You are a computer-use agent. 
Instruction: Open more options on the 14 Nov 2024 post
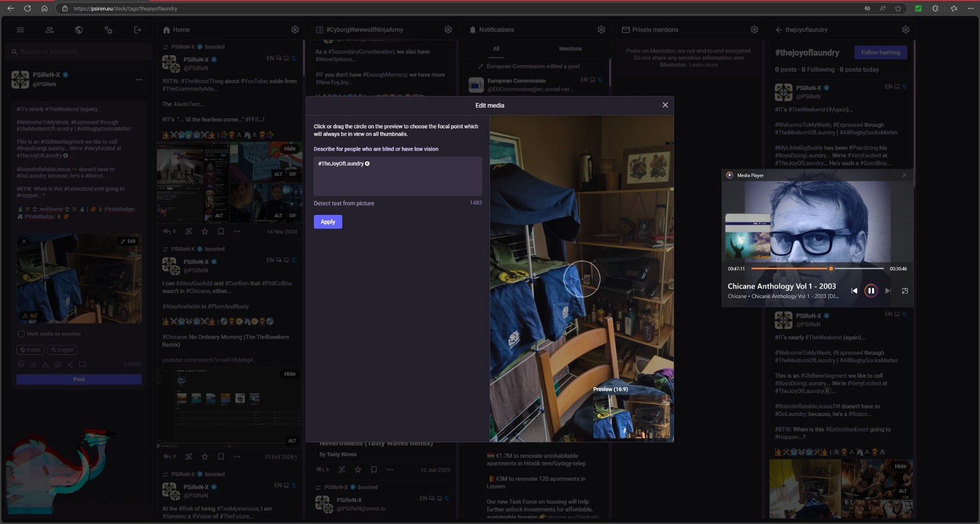click(x=237, y=231)
